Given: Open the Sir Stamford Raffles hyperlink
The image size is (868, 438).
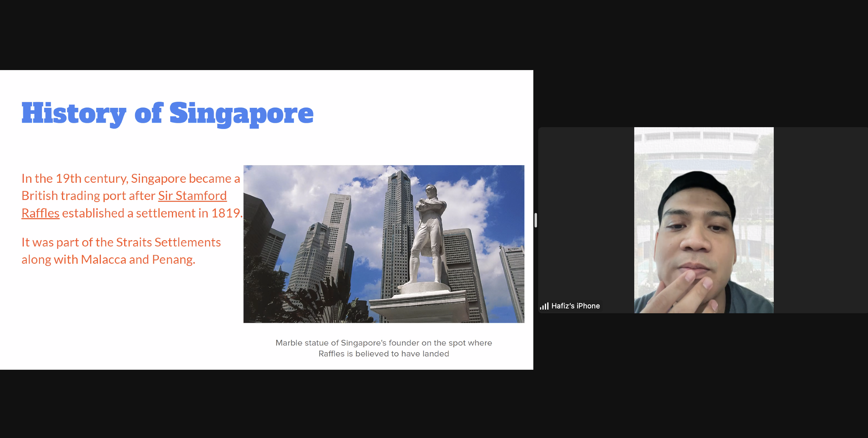Looking at the screenshot, I should click(192, 196).
